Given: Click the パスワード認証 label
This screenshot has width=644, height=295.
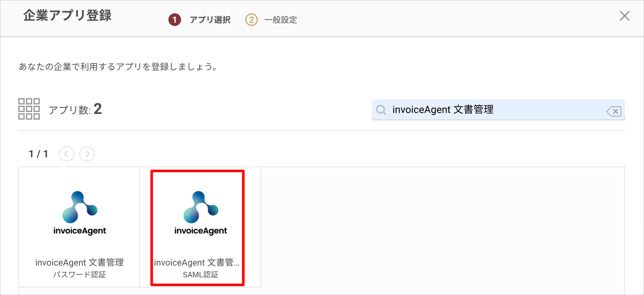Looking at the screenshot, I should coord(79,274).
